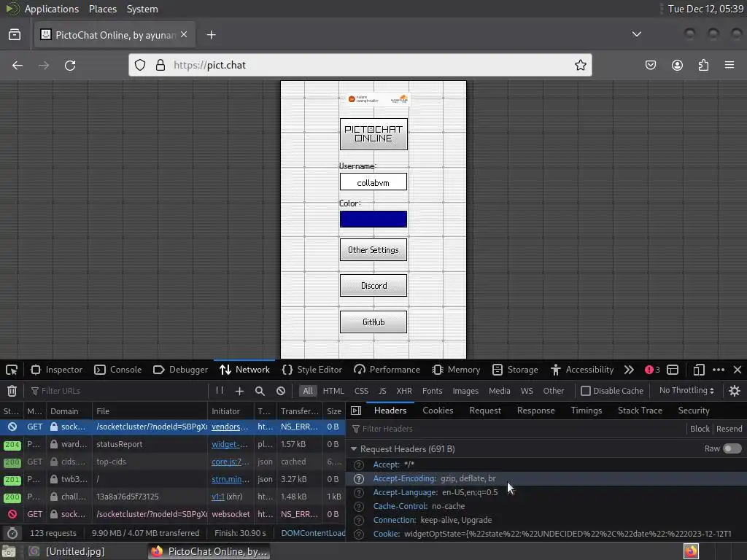This screenshot has width=747, height=560.
Task: Open request blocking panel icon
Action: pos(281,391)
